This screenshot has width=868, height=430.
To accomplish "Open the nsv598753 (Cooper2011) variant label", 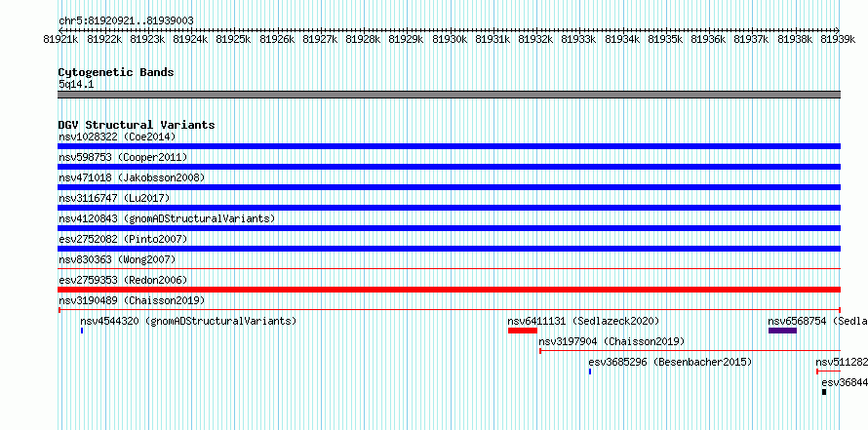I will [x=123, y=157].
